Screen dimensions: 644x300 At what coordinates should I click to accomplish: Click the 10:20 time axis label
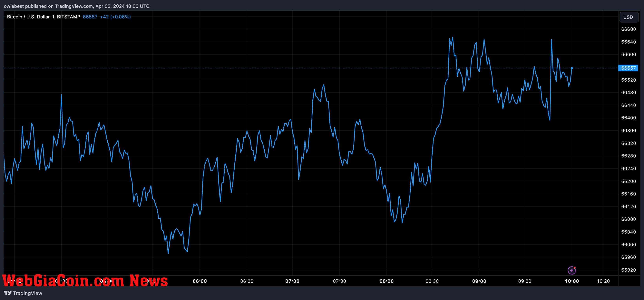603,281
